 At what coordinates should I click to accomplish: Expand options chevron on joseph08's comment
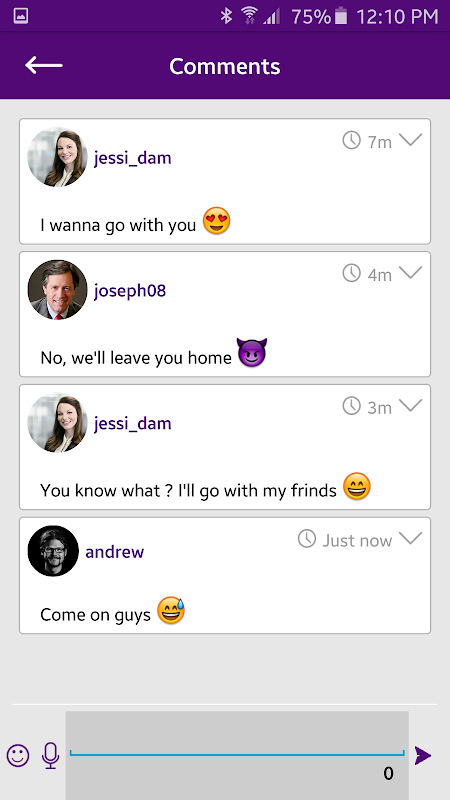coord(411,272)
